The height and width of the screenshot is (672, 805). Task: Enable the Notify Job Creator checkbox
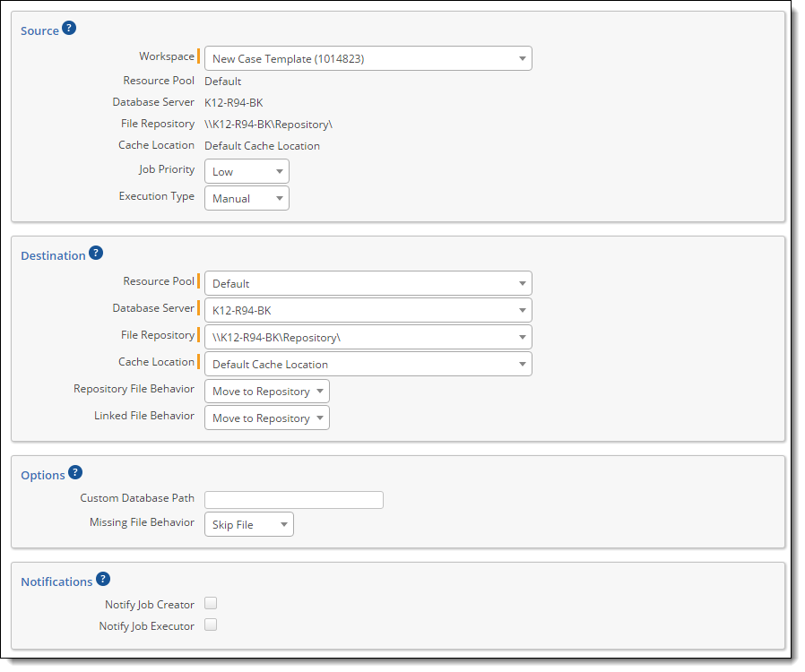(211, 604)
